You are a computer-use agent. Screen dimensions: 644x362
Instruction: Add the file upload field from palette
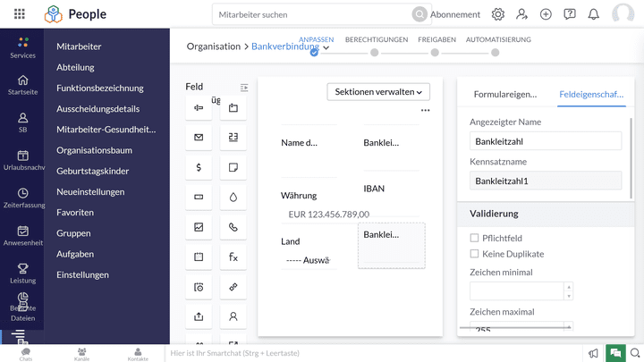tap(199, 316)
